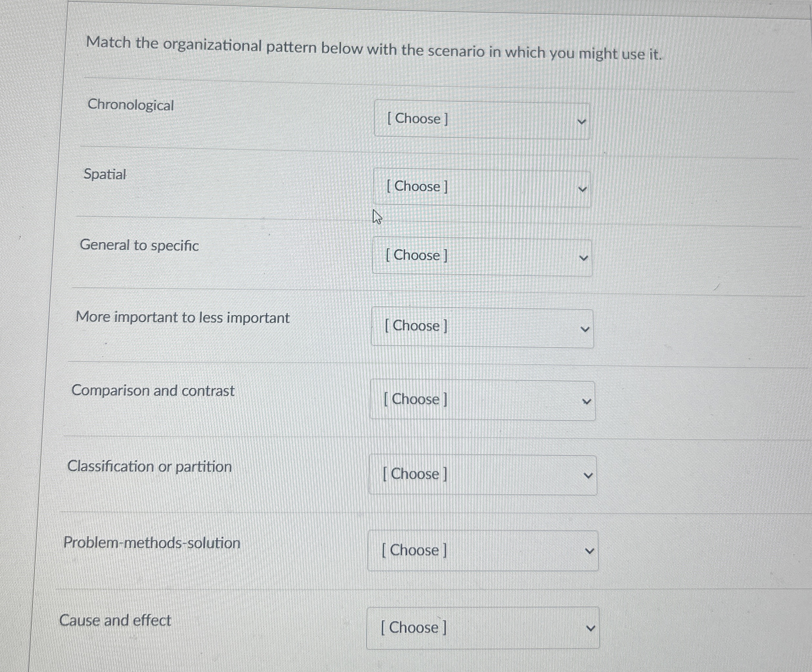Select the Problem-methods-solution label
The width and height of the screenshot is (812, 672).
[x=152, y=544]
